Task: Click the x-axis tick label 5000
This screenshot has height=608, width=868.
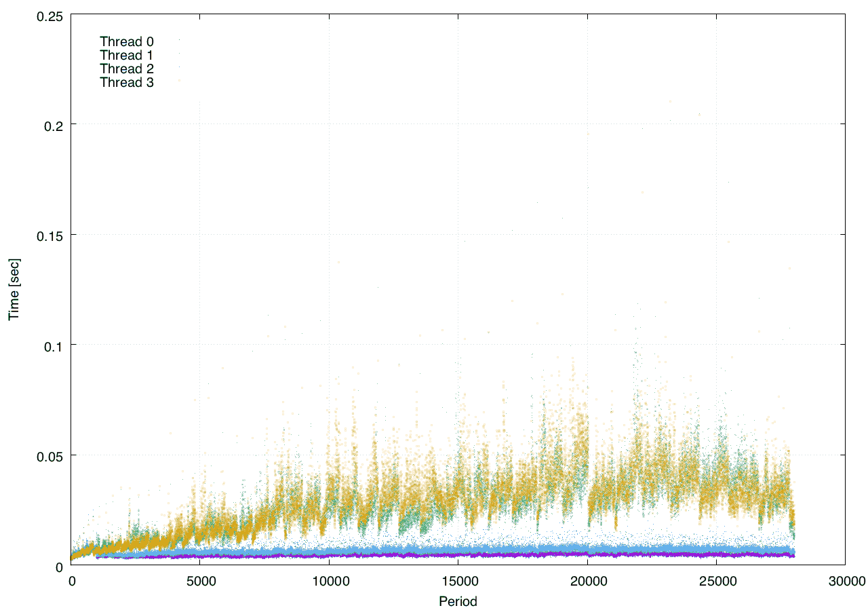Action: click(200, 580)
